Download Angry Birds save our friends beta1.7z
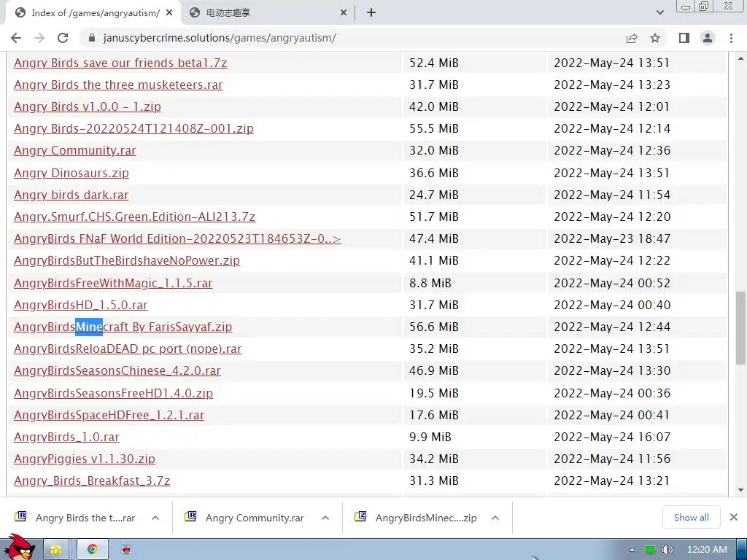The width and height of the screenshot is (747, 560). (x=120, y=63)
